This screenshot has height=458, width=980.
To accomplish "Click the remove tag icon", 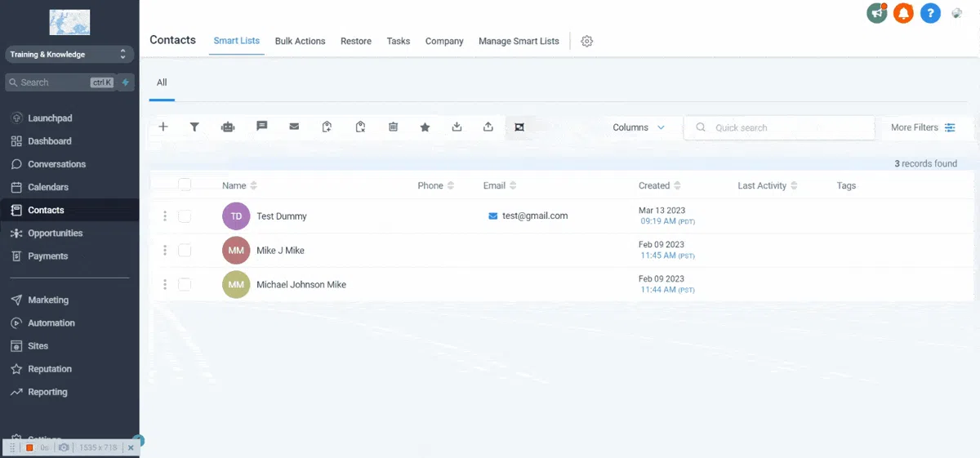I will point(360,127).
